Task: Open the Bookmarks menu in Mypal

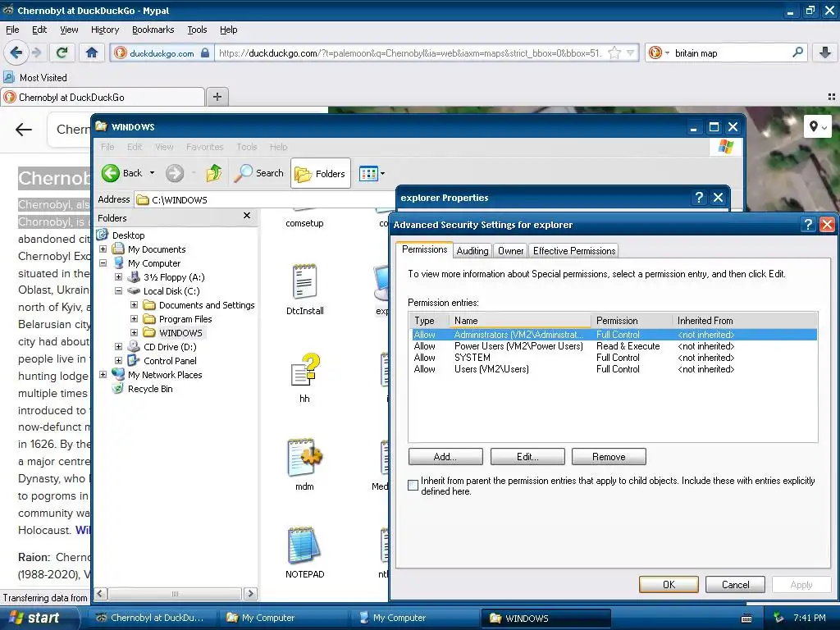Action: 153,30
